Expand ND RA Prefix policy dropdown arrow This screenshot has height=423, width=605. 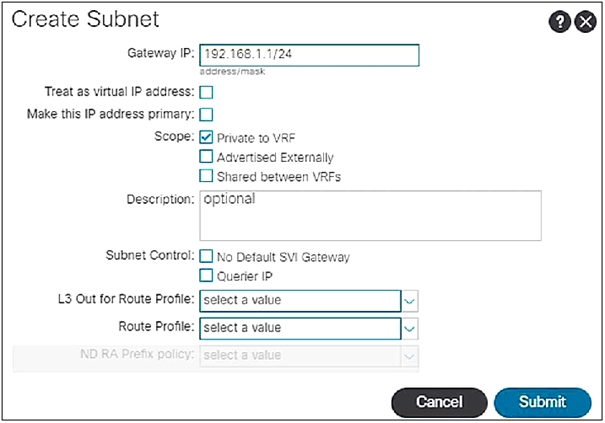tap(409, 355)
